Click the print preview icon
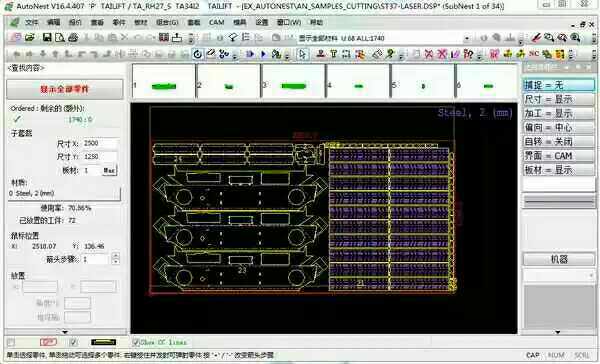This screenshot has height=364, width=600. (x=60, y=38)
